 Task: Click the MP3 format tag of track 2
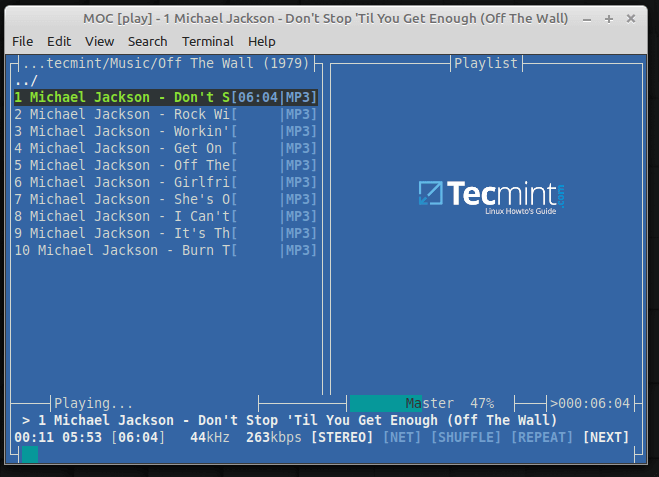coord(298,114)
